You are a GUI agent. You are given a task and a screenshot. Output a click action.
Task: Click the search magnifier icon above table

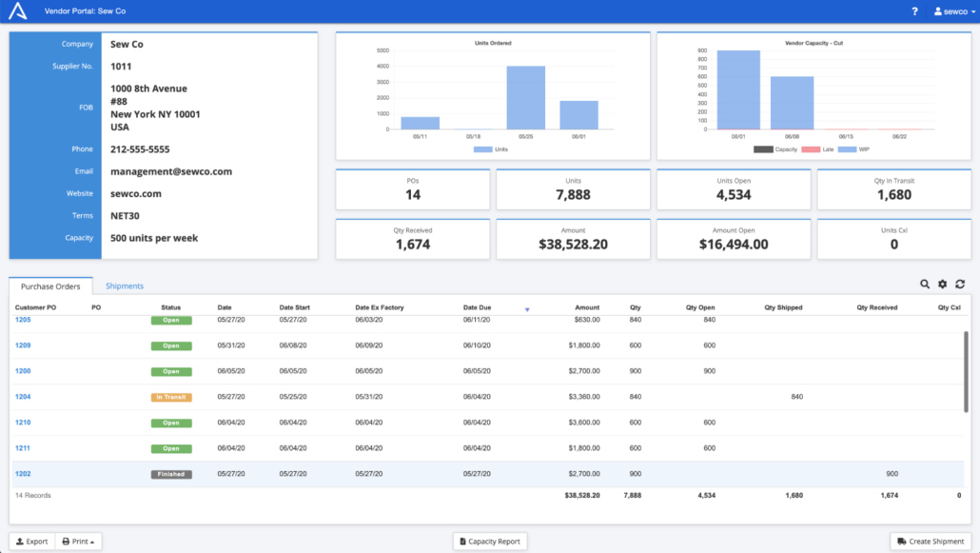coord(925,284)
